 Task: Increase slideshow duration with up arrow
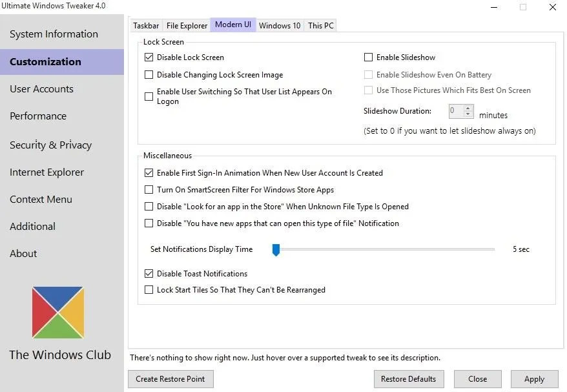(468, 108)
